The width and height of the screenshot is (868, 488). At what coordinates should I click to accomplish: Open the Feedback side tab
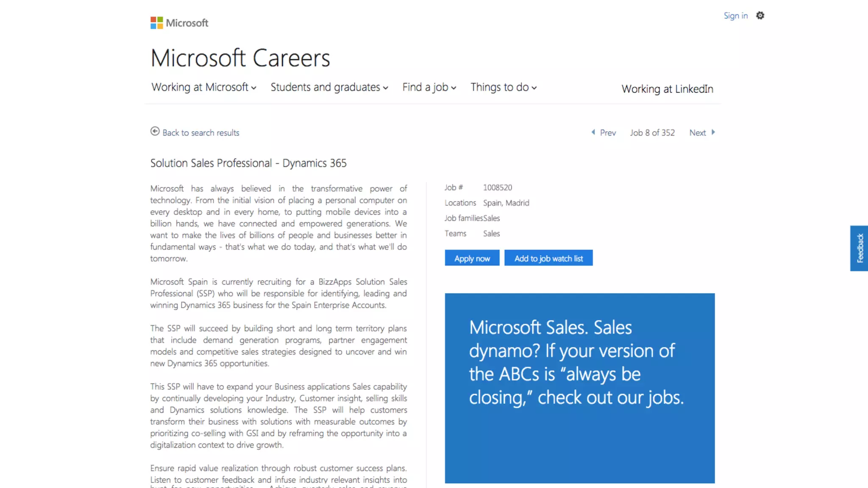point(860,248)
